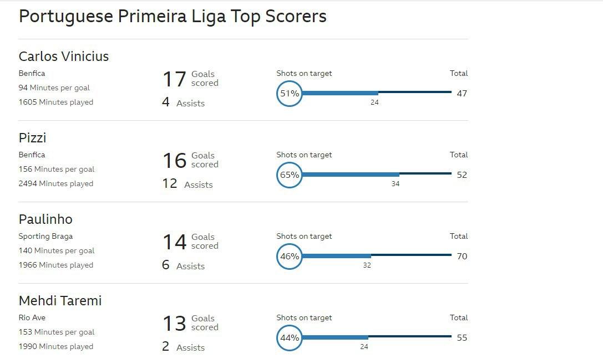This screenshot has width=603, height=364.
Task: Click the Sporting Braga team label
Action: tap(45, 236)
